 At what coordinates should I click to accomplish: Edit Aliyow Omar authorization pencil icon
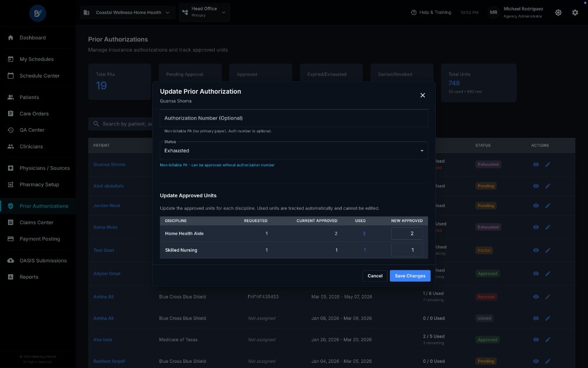pos(548,273)
